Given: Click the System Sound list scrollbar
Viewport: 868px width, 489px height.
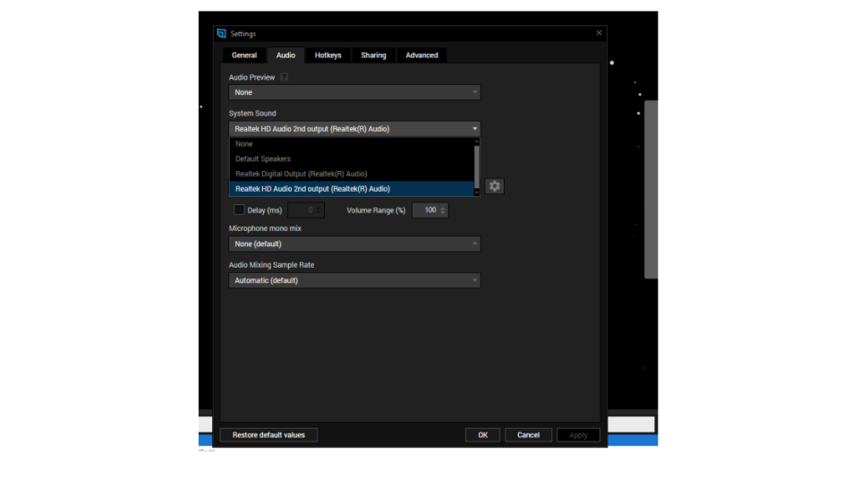Looking at the screenshot, I should pos(477,167).
